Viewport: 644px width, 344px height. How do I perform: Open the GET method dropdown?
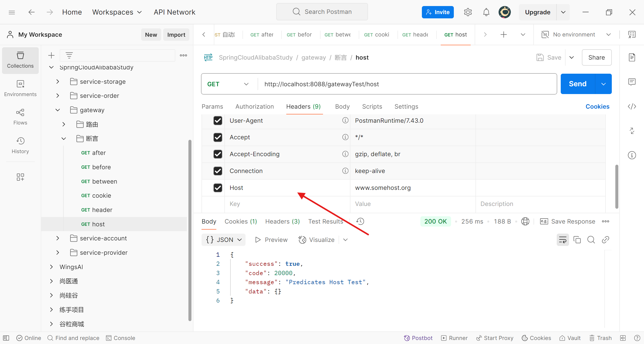coord(228,84)
